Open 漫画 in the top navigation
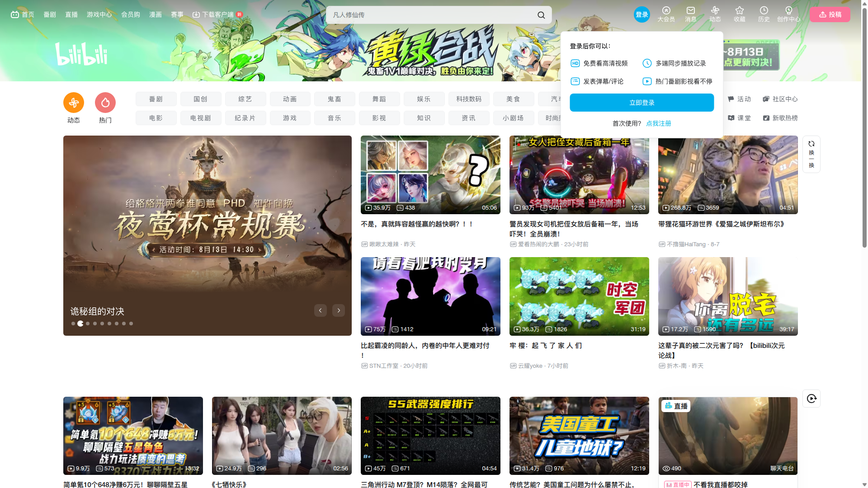This screenshot has height=488, width=868. [x=156, y=14]
